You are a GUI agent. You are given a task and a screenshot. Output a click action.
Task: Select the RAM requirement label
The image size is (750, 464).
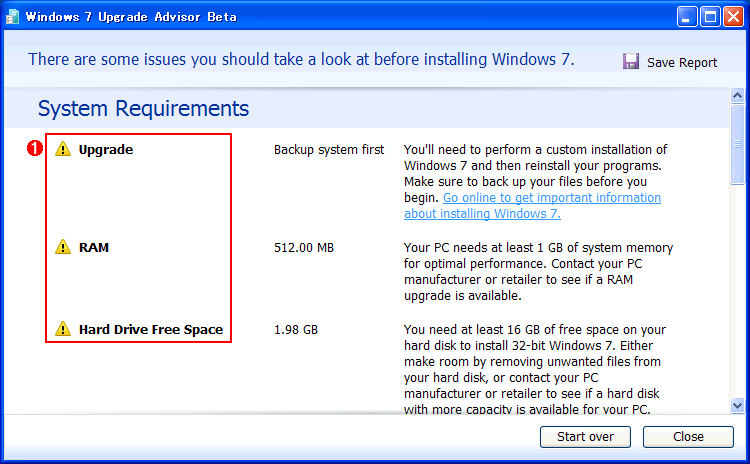coord(94,247)
